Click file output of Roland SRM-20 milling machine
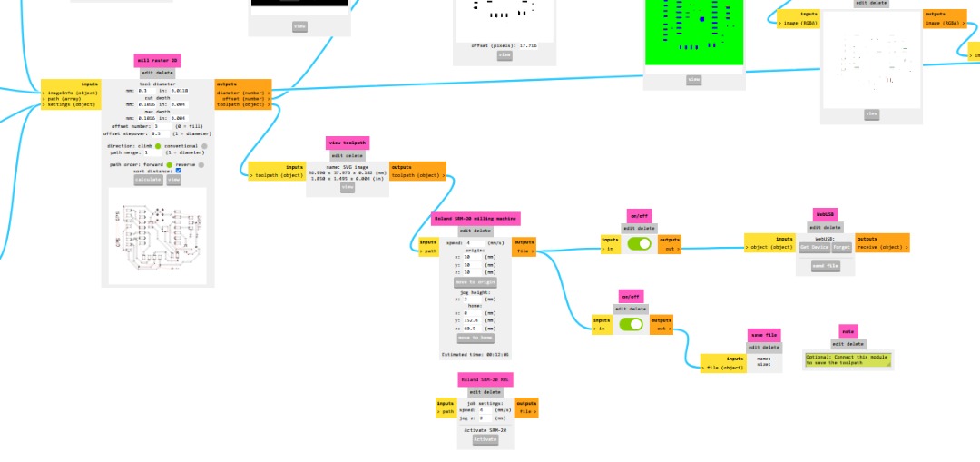The height and width of the screenshot is (462, 980). pos(524,251)
